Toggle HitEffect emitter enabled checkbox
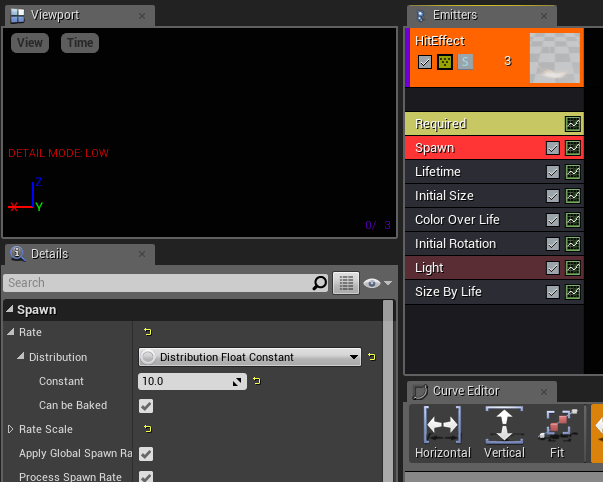The image size is (603, 482). [x=425, y=62]
